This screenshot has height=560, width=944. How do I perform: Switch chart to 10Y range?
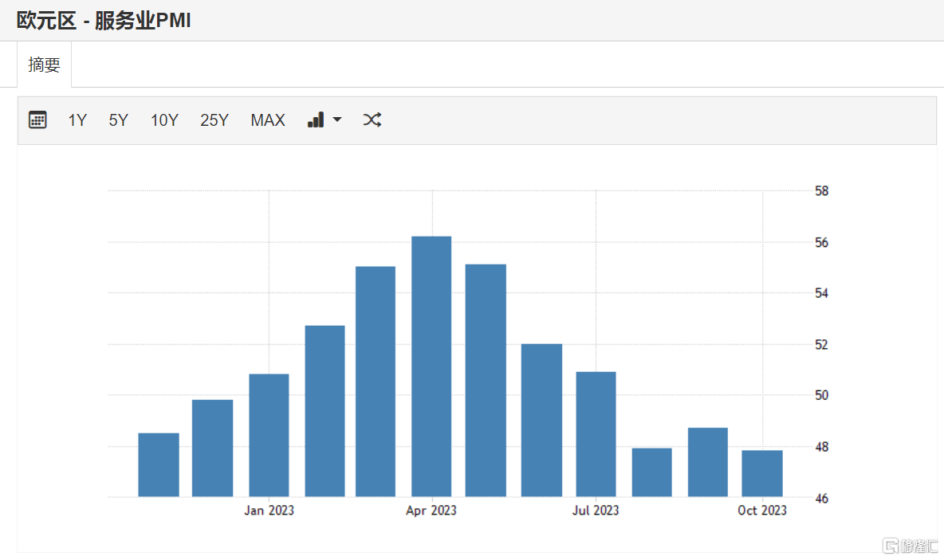(164, 120)
